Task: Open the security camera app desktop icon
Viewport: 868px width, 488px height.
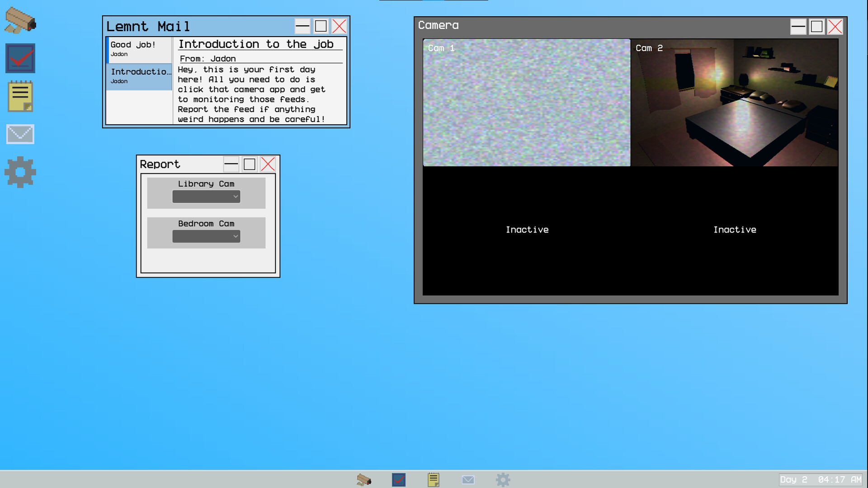Action: (x=20, y=20)
